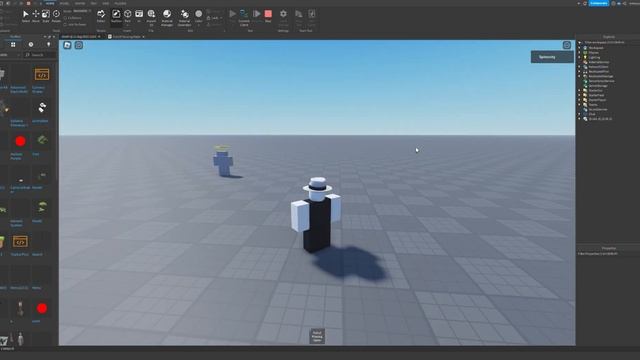Select the orange script thumbnail at Toolbox top
This screenshot has width=640, height=360.
[x=42, y=75]
